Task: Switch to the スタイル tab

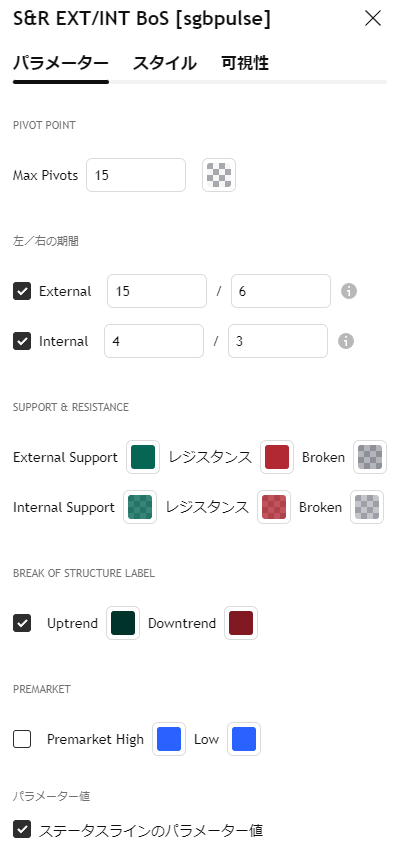Action: coord(165,63)
